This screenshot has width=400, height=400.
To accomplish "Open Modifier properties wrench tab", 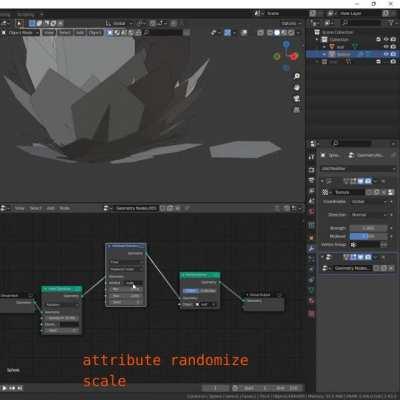I will [311, 248].
